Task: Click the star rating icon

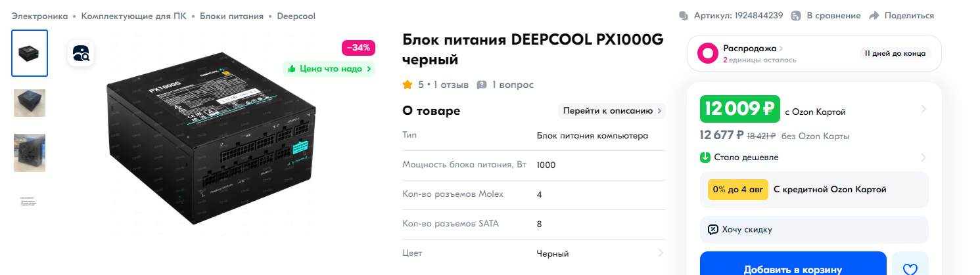Action: [x=408, y=85]
